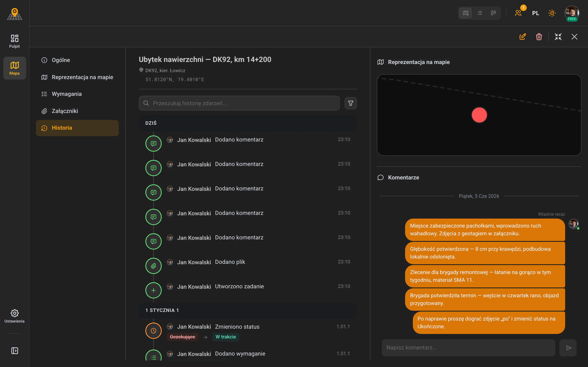The width and height of the screenshot is (588, 367).
Task: Click the edit pencil icon
Action: [523, 37]
